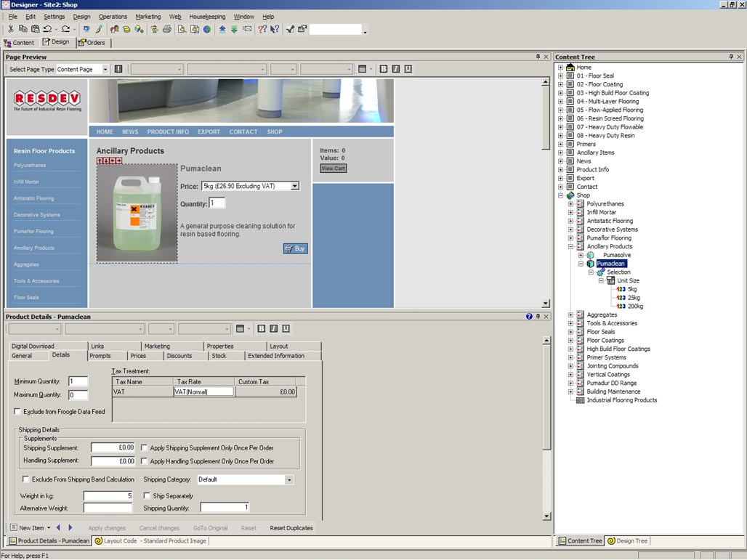Click the green download arrow icon
The height and width of the screenshot is (560, 747).
coord(234,30)
